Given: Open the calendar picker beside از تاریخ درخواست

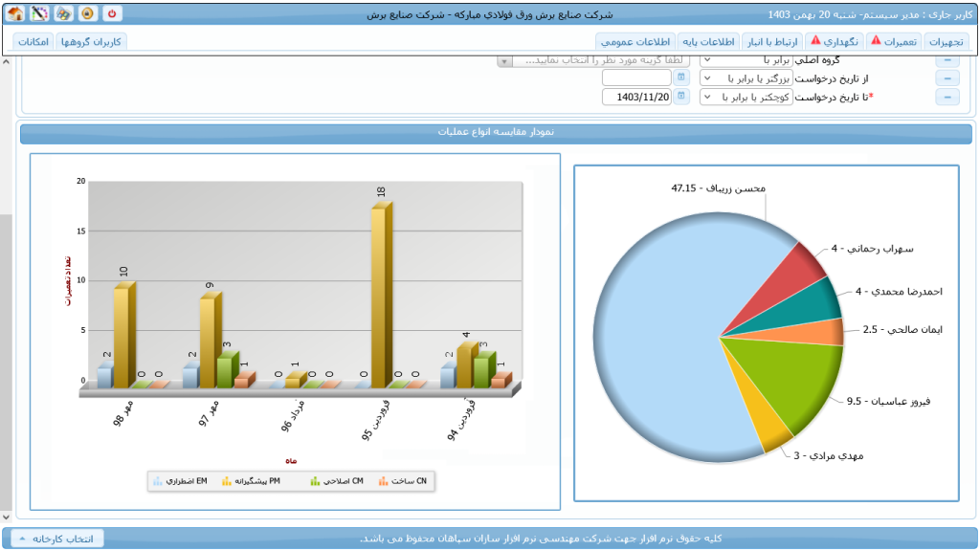Looking at the screenshot, I should (x=680, y=77).
